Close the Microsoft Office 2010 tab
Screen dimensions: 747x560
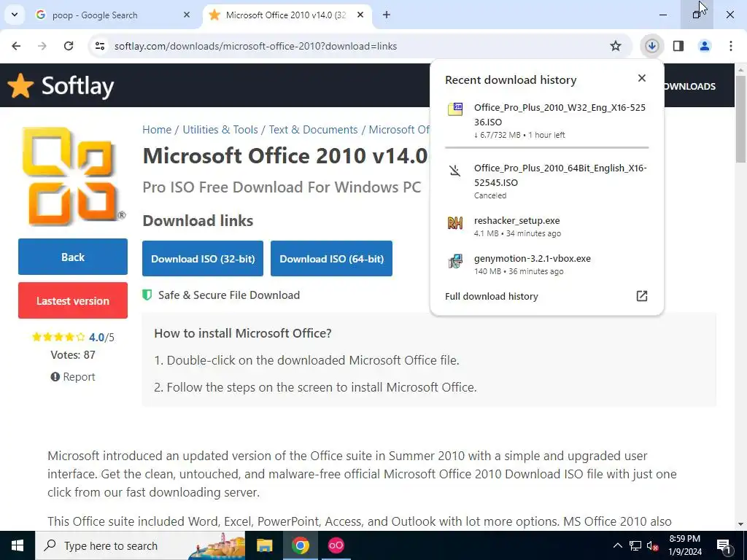click(x=360, y=15)
